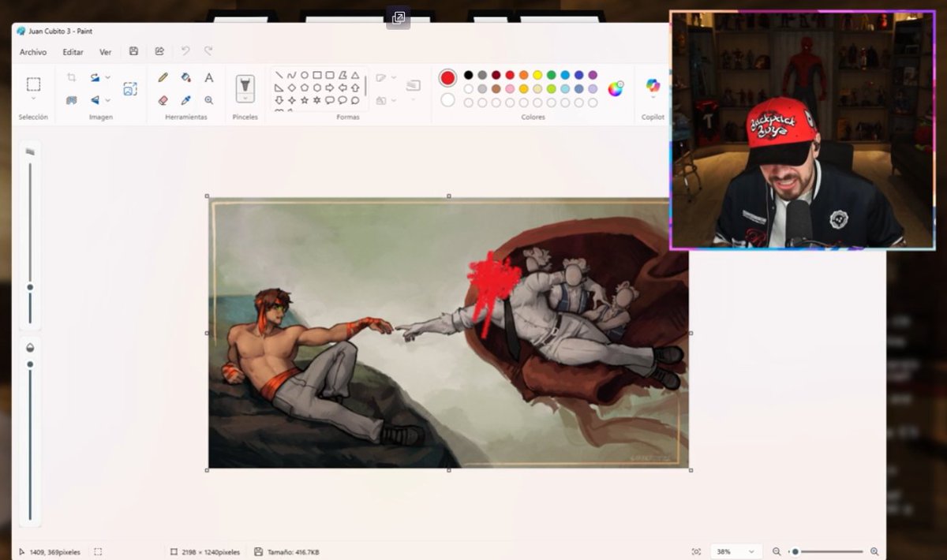The height and width of the screenshot is (560, 947).
Task: Click the shapes gallery scrollbar
Action: pyautogui.click(x=365, y=87)
